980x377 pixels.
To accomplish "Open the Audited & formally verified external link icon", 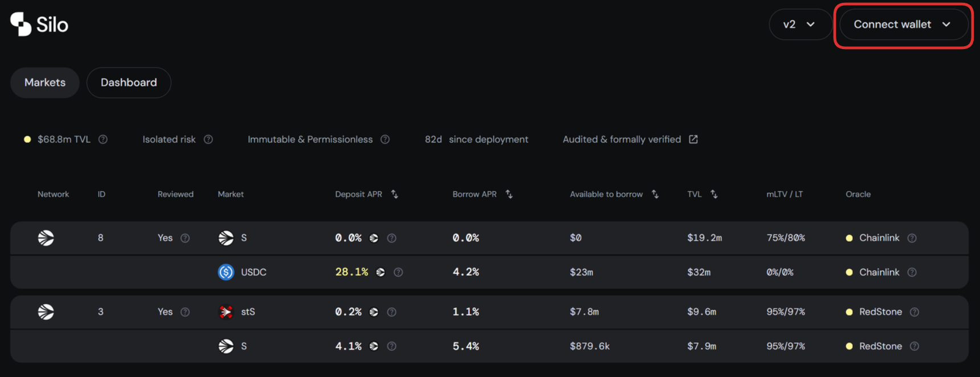I will coord(693,139).
